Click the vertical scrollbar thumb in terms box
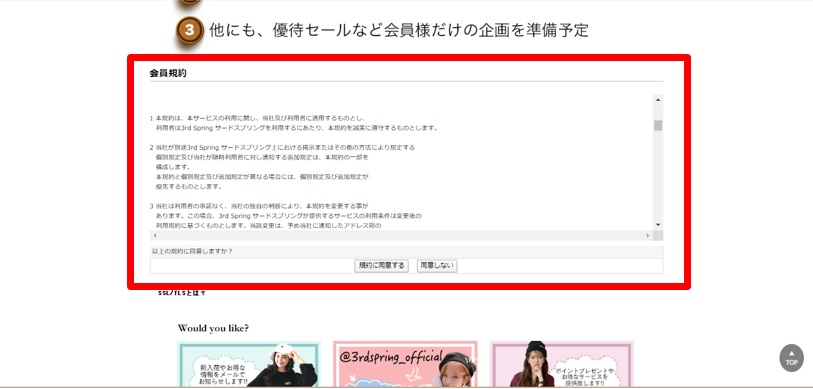Screen dimensions: 813x389 658,126
